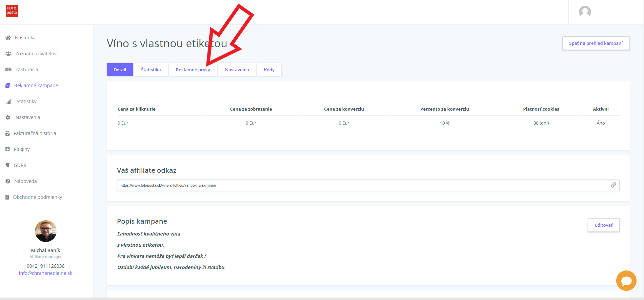
Task: Click the Fakturácia money icon
Action: coord(8,70)
